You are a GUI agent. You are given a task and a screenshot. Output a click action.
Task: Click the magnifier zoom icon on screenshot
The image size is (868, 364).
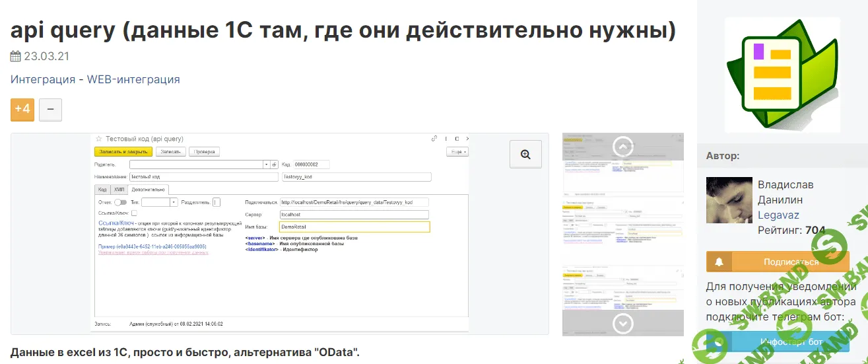(525, 154)
